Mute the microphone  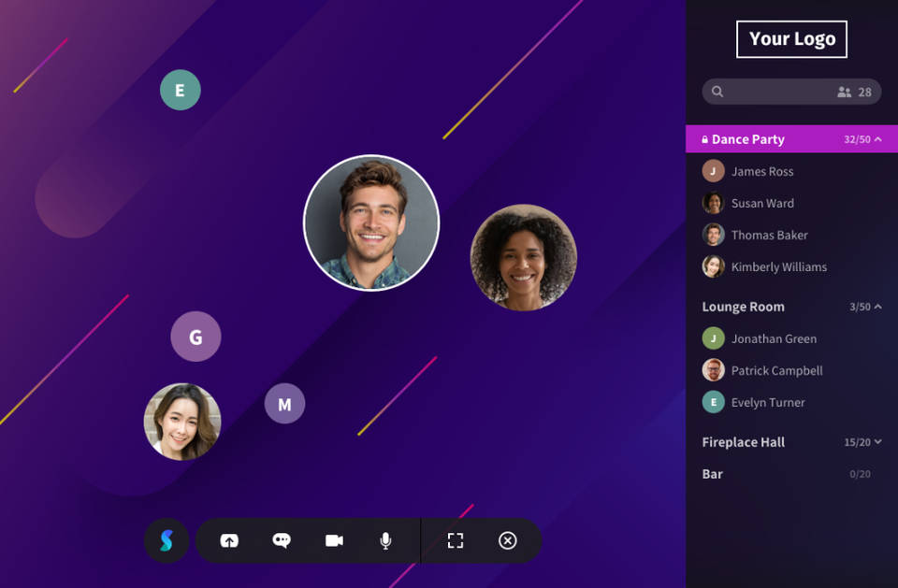tap(386, 540)
